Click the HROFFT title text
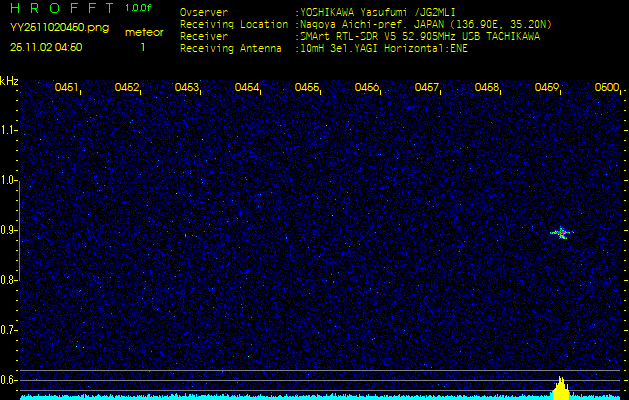 [x=62, y=8]
